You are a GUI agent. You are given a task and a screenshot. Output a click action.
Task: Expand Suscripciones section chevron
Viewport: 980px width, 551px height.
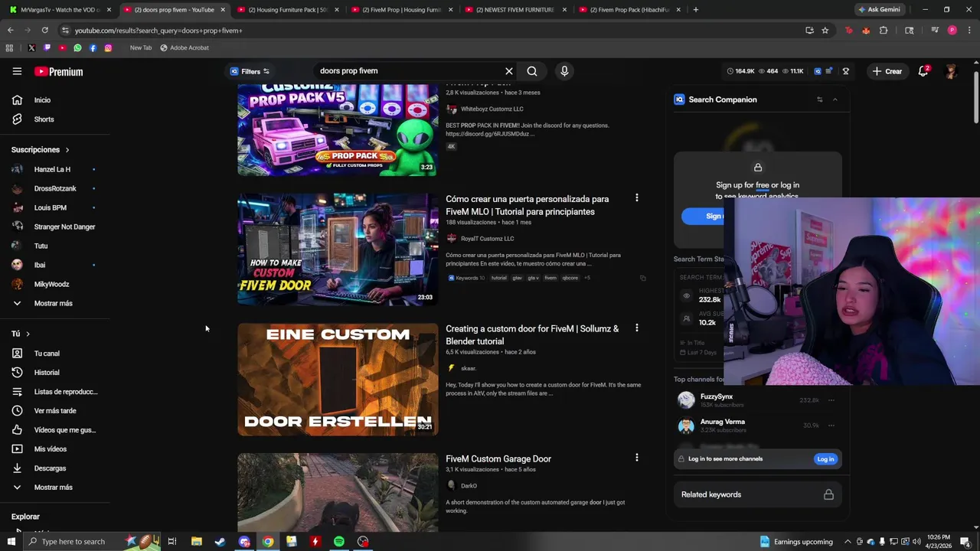(67, 150)
